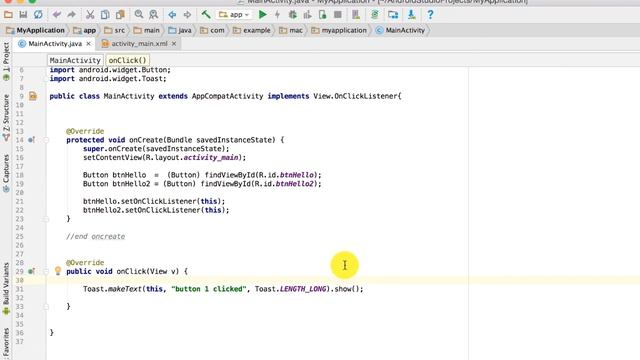
Task: Click the coverage/profile run icon
Action: click(307, 15)
